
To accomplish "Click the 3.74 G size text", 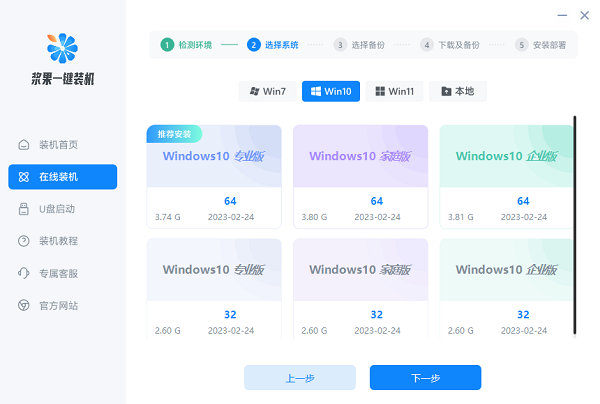I will (x=168, y=217).
